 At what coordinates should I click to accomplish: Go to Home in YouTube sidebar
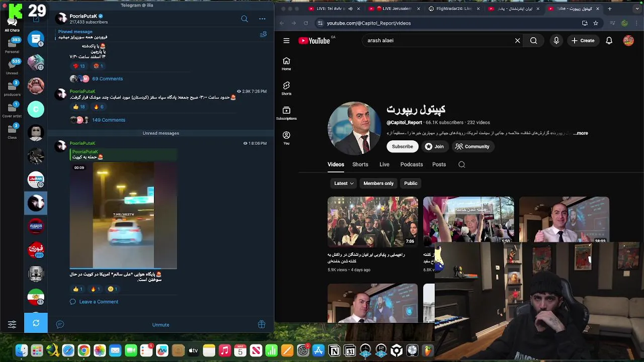[286, 64]
